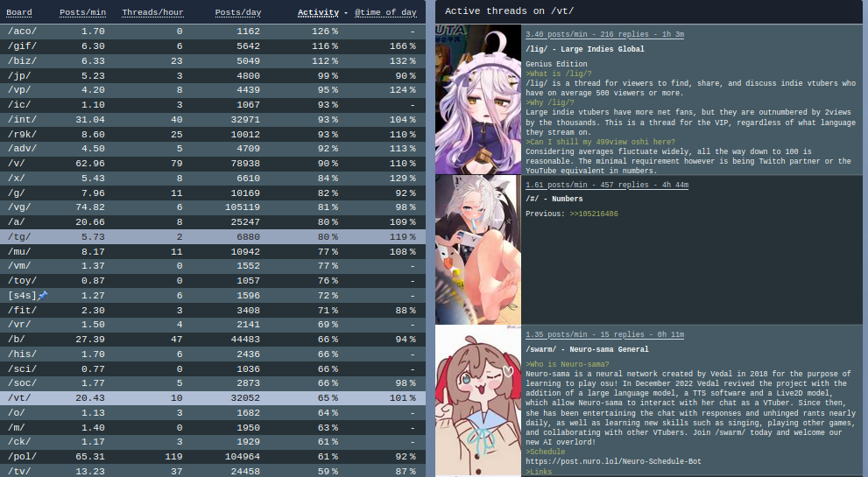Sort by the Activity column header

pyautogui.click(x=318, y=12)
